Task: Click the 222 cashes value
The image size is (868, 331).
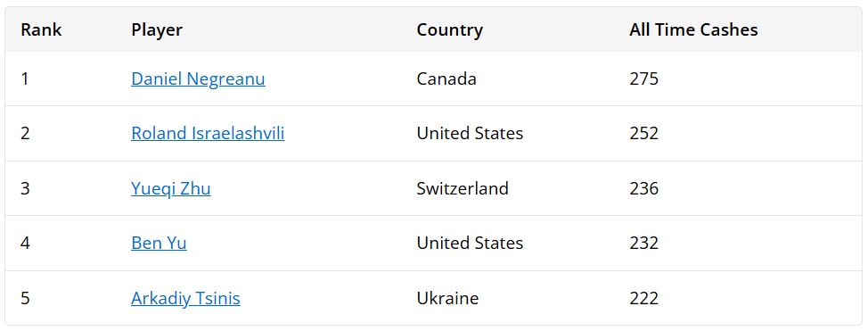Action: click(x=643, y=298)
